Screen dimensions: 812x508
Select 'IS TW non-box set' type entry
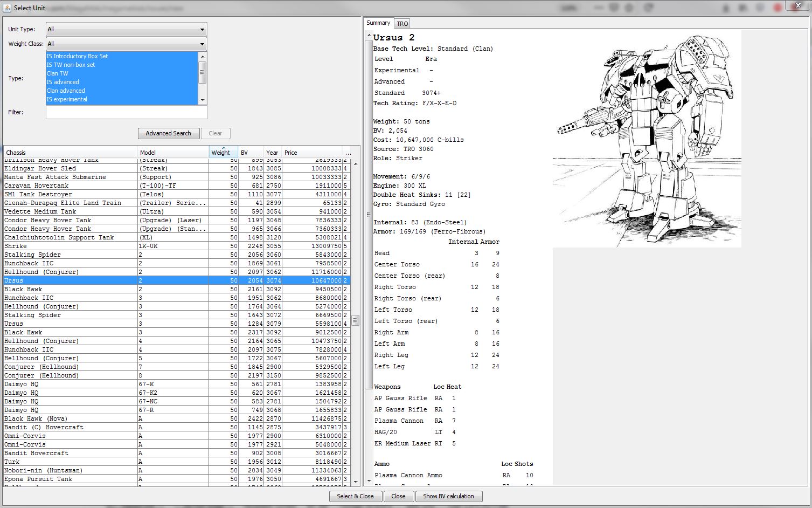[122, 65]
